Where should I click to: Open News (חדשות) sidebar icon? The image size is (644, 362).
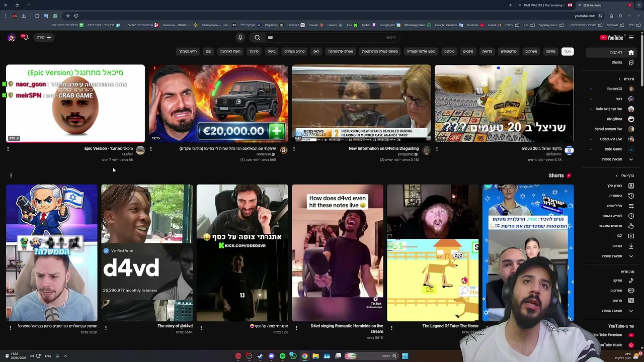631,301
